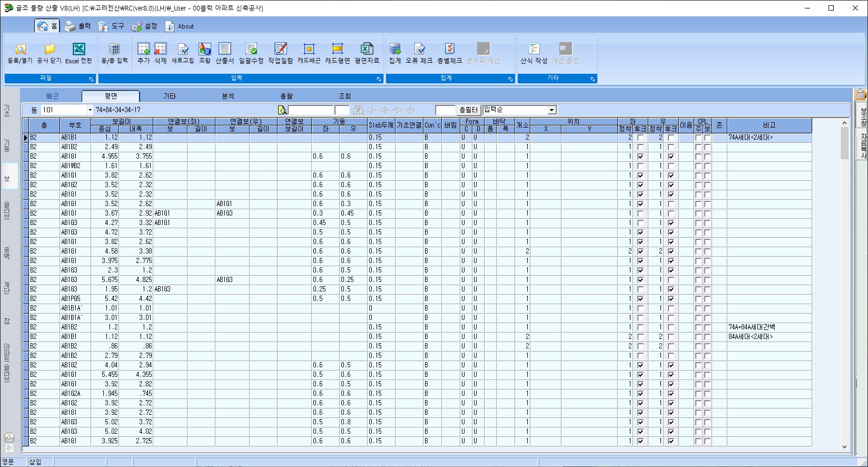This screenshot has width=868, height=467.
Task: Open the 동 101 dropdown
Action: [x=90, y=110]
